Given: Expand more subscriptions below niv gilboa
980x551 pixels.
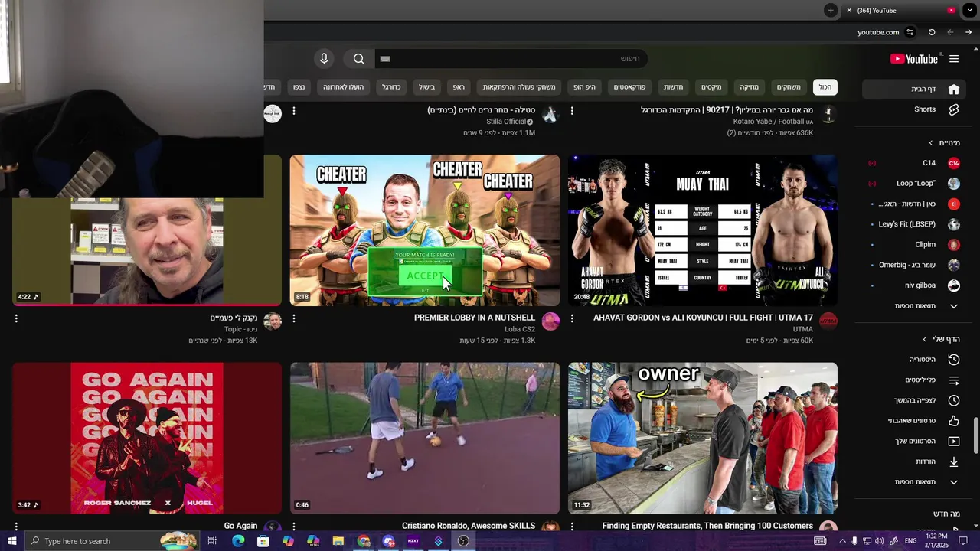Looking at the screenshot, I should [x=913, y=306].
